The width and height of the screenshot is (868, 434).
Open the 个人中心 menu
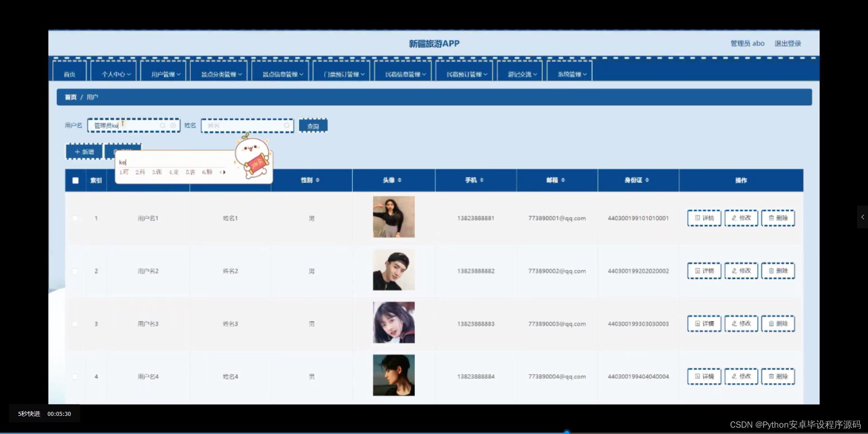[x=113, y=74]
